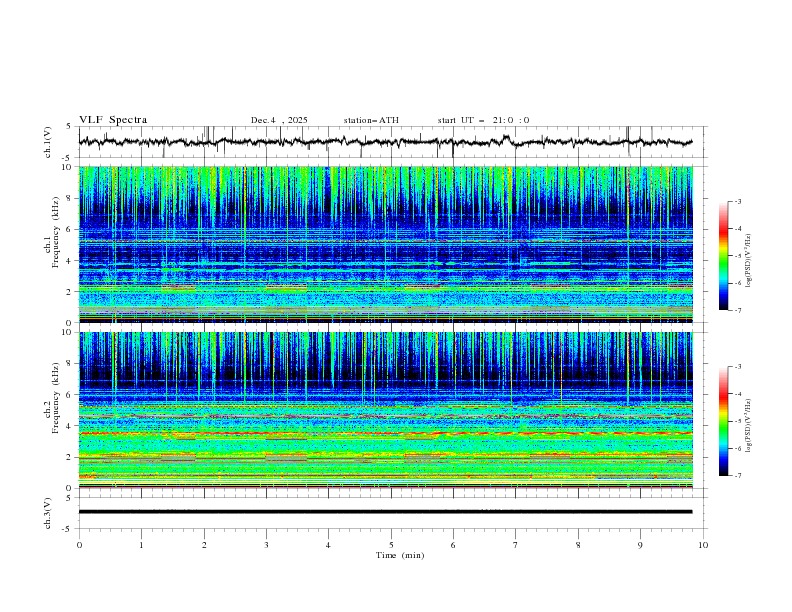This screenshot has width=792, height=612.
Task: Click the '-3' label on ch.2 color bar
Action: coord(737,367)
